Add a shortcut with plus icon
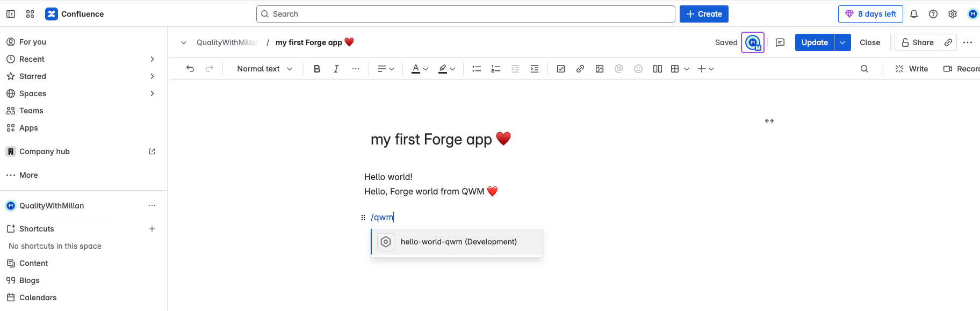Viewport: 980px width, 311px height. (152, 229)
